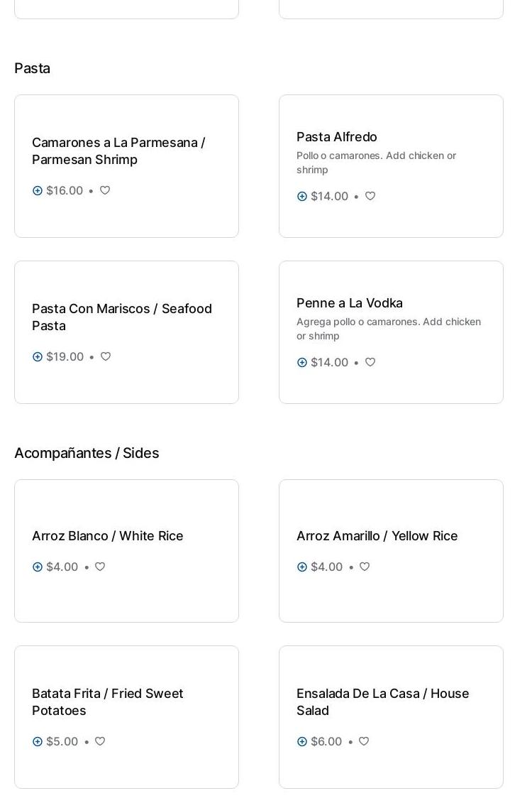The image size is (532, 803).
Task: Favorite Camarones a La Parmesana heart
Action: tap(105, 190)
